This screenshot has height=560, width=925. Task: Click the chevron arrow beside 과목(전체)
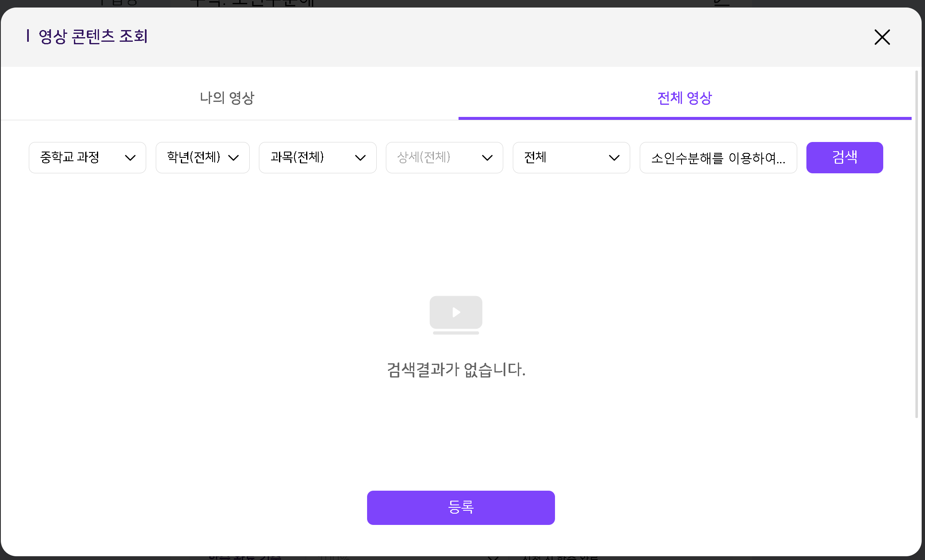click(x=360, y=158)
